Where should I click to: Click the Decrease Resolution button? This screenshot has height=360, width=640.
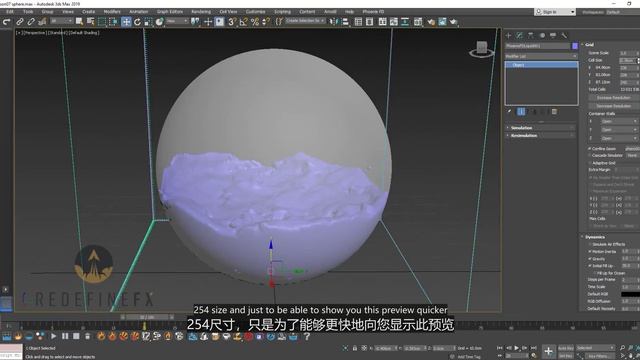[613, 106]
